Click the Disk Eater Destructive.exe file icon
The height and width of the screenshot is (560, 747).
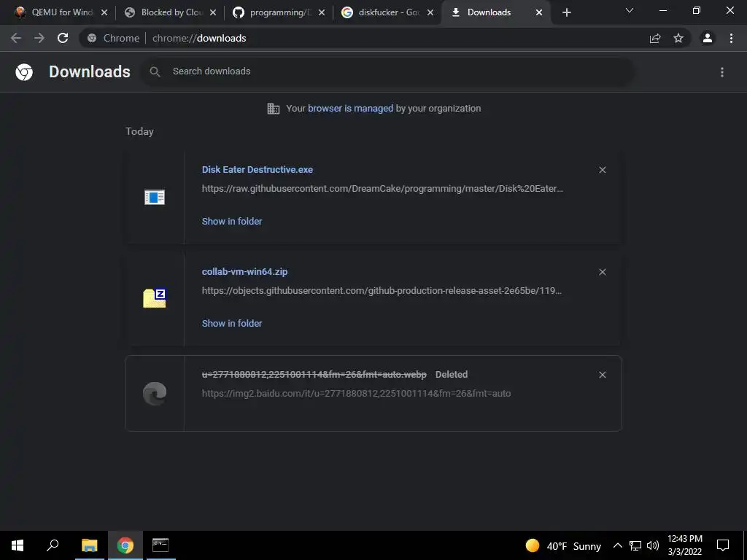(x=155, y=197)
